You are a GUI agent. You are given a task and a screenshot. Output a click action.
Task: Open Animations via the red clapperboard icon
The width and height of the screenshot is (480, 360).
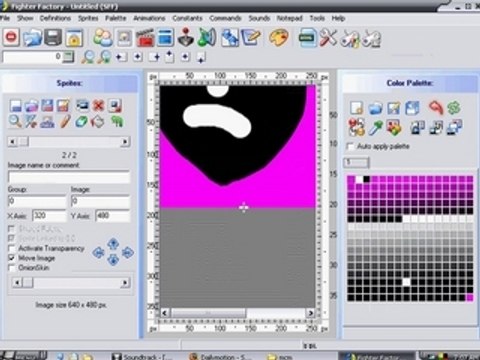click(x=145, y=38)
